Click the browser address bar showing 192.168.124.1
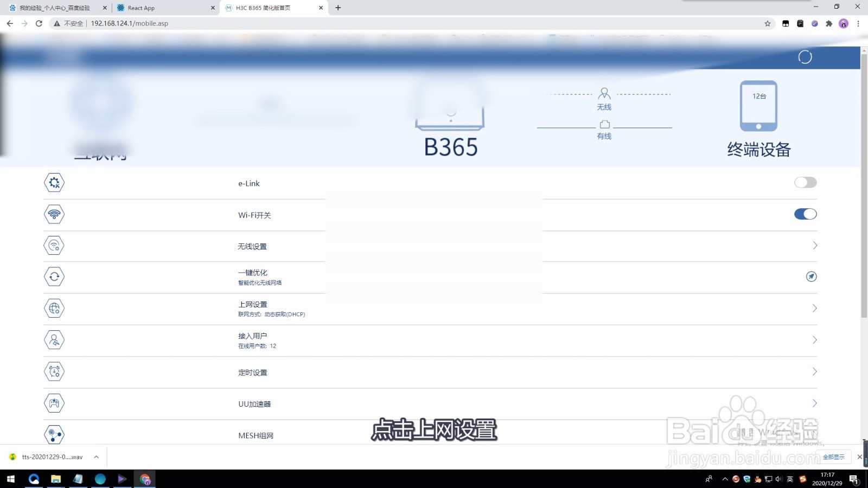This screenshot has height=488, width=868. pyautogui.click(x=129, y=23)
